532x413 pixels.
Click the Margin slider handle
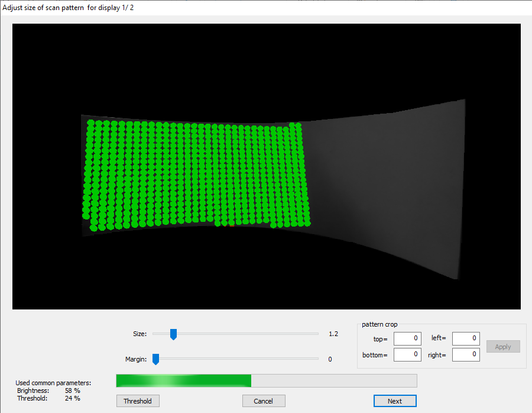pos(155,359)
